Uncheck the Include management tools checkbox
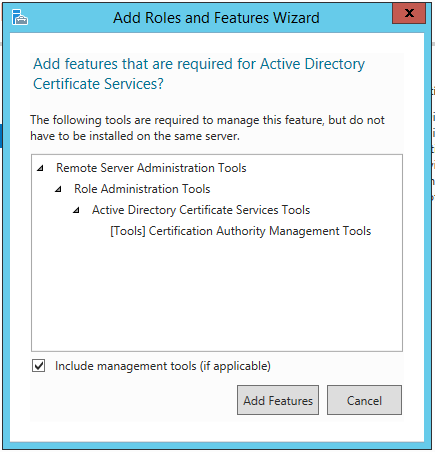 [x=39, y=366]
